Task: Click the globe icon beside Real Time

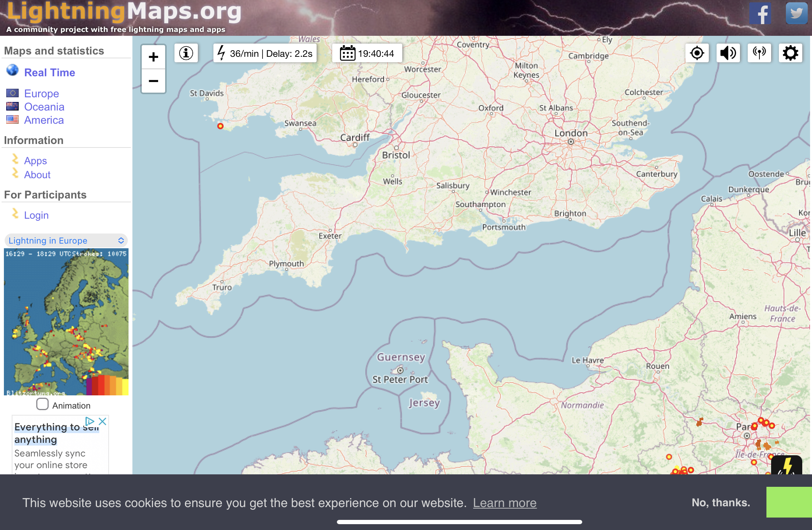Action: pyautogui.click(x=12, y=70)
